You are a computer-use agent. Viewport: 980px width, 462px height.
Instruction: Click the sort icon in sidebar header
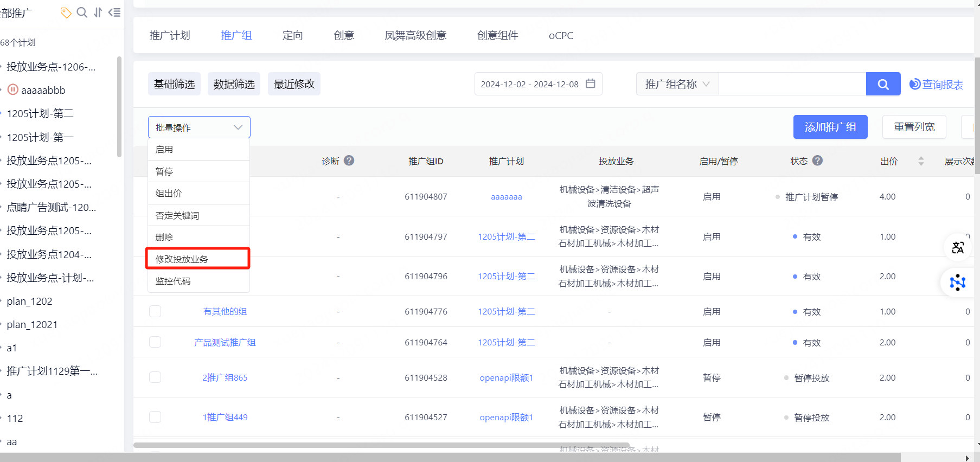coord(98,12)
